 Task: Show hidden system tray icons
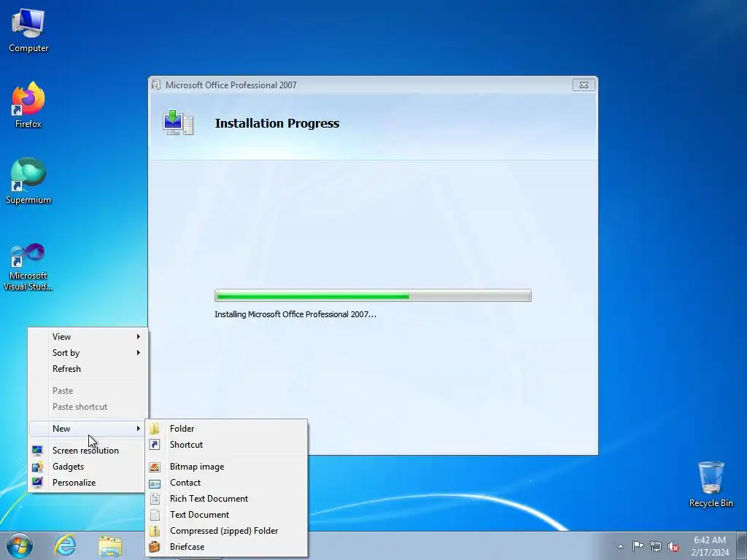coord(620,546)
